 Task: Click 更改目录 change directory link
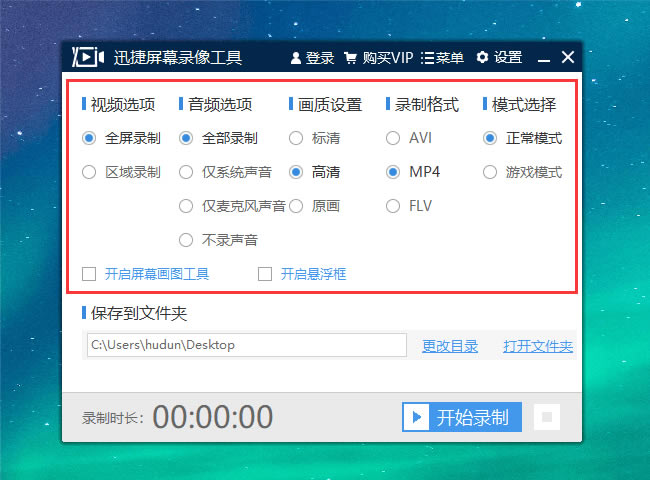click(450, 346)
